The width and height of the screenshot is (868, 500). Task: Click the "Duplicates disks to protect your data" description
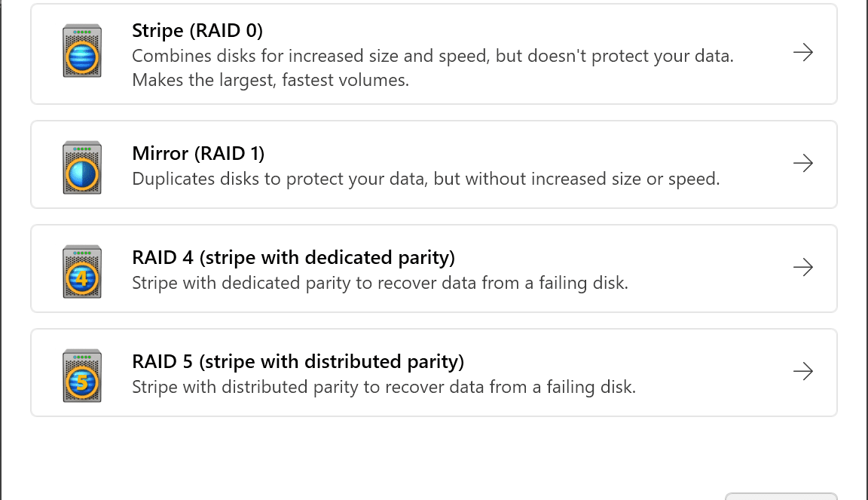pyautogui.click(x=426, y=179)
